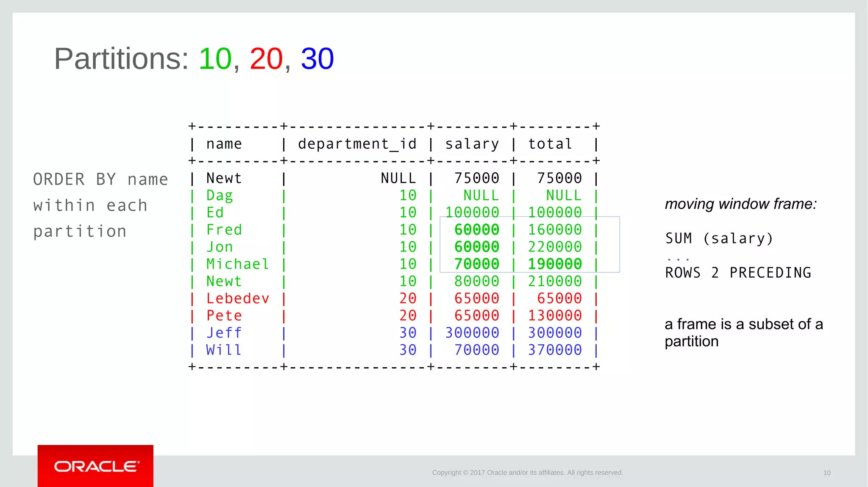Click the 'salary' column header
The width and height of the screenshot is (868, 487).
point(472,144)
